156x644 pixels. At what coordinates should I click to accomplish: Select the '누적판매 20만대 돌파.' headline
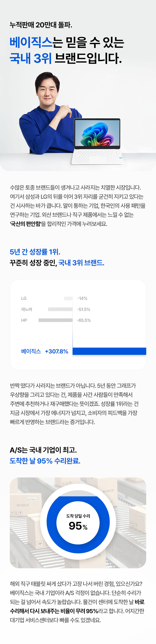41,25
